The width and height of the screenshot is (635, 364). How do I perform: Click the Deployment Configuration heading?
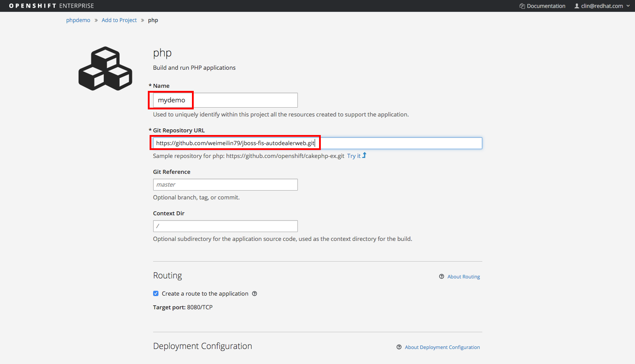203,346
